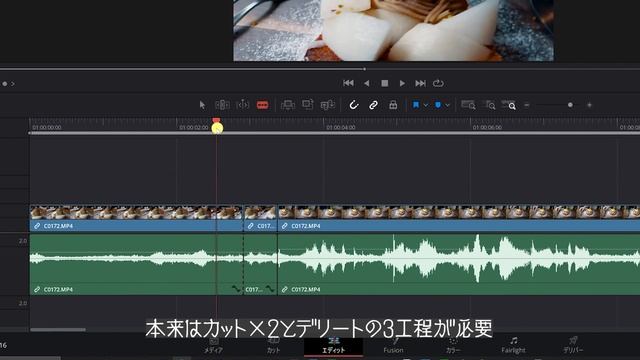Screen dimensions: 640x360
Task: Click the Overwrite Clip icon
Action: (x=307, y=105)
